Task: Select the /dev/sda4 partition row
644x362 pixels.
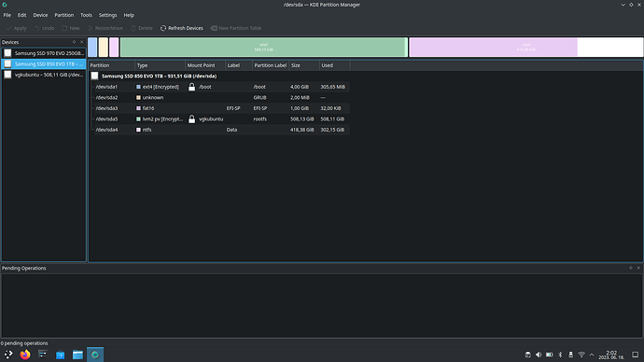Action: pyautogui.click(x=219, y=130)
